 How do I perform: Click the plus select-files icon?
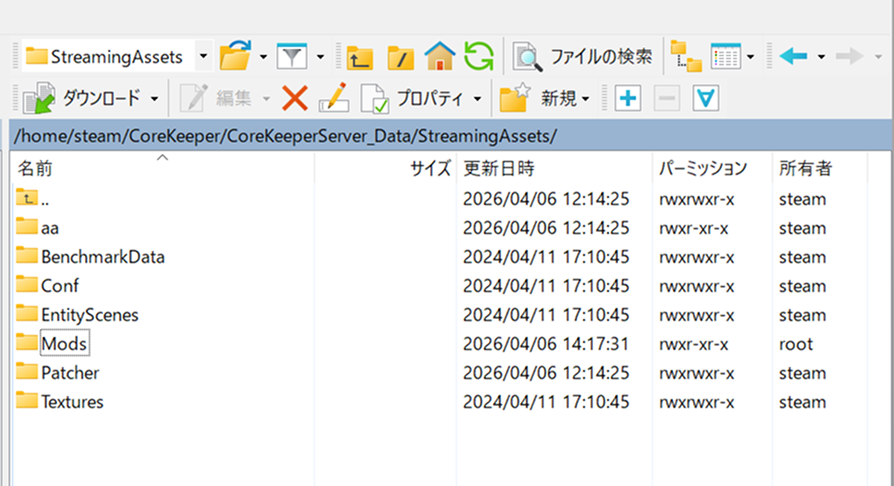pos(627,98)
